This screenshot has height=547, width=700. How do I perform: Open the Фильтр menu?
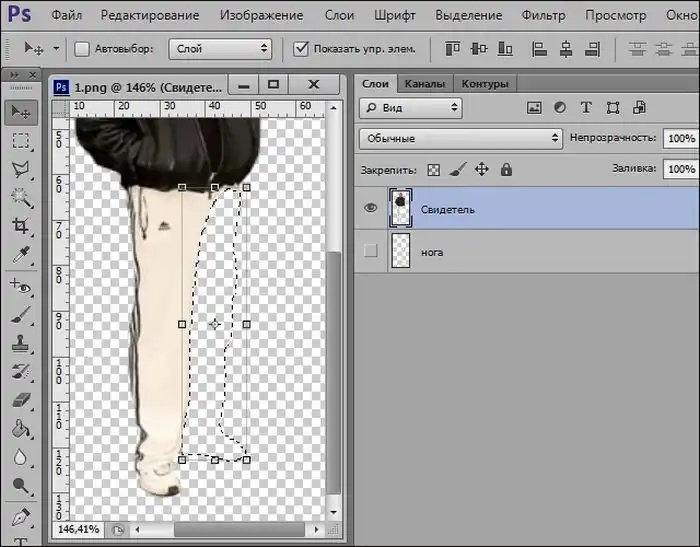click(543, 15)
